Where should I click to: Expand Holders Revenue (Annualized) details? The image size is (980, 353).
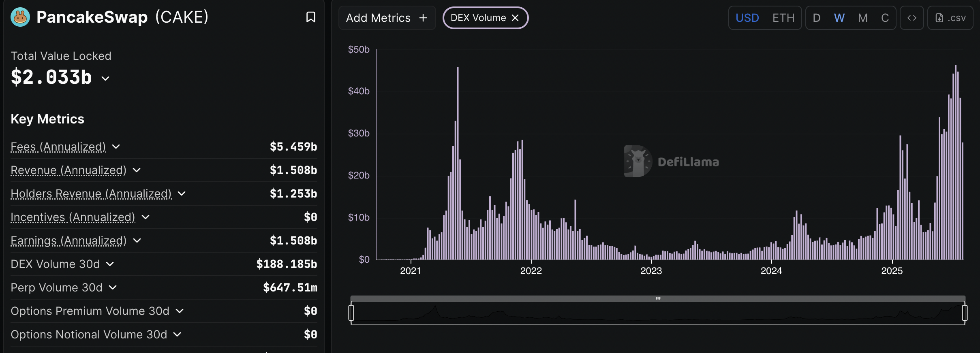(x=182, y=194)
